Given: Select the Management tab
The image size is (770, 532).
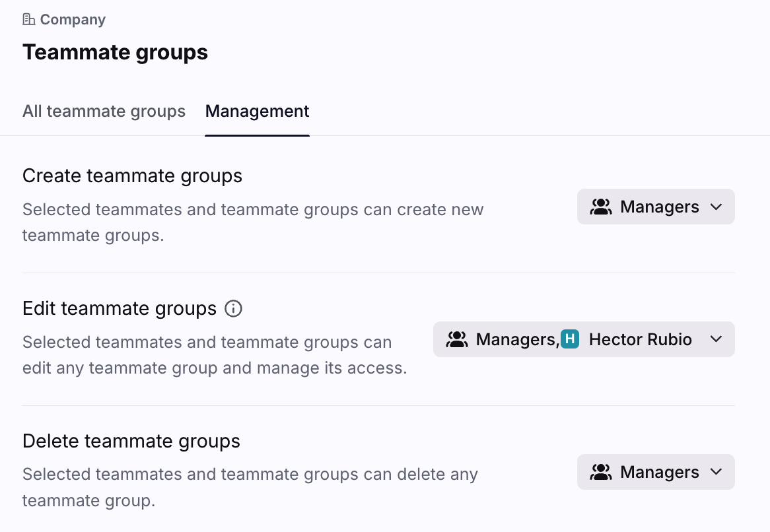Looking at the screenshot, I should pyautogui.click(x=257, y=111).
